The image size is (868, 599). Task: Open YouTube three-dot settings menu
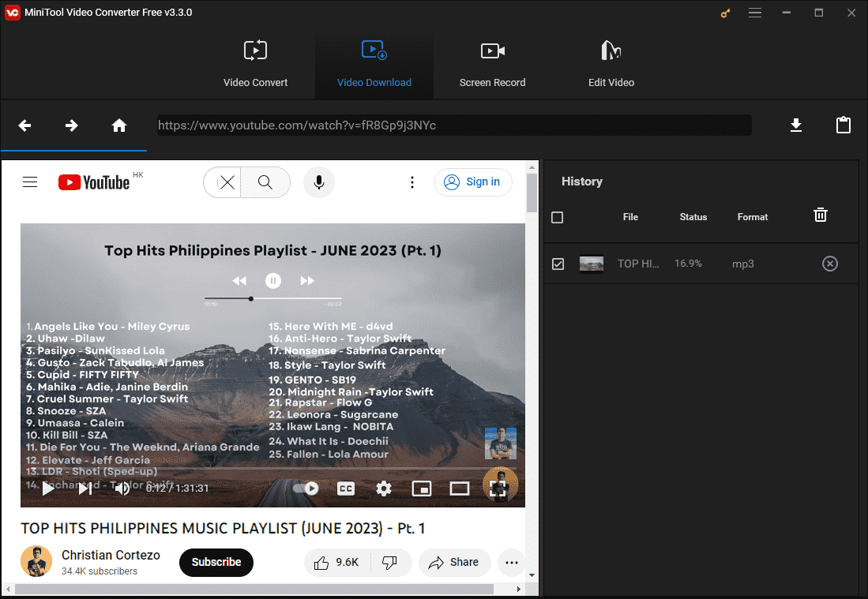point(411,182)
